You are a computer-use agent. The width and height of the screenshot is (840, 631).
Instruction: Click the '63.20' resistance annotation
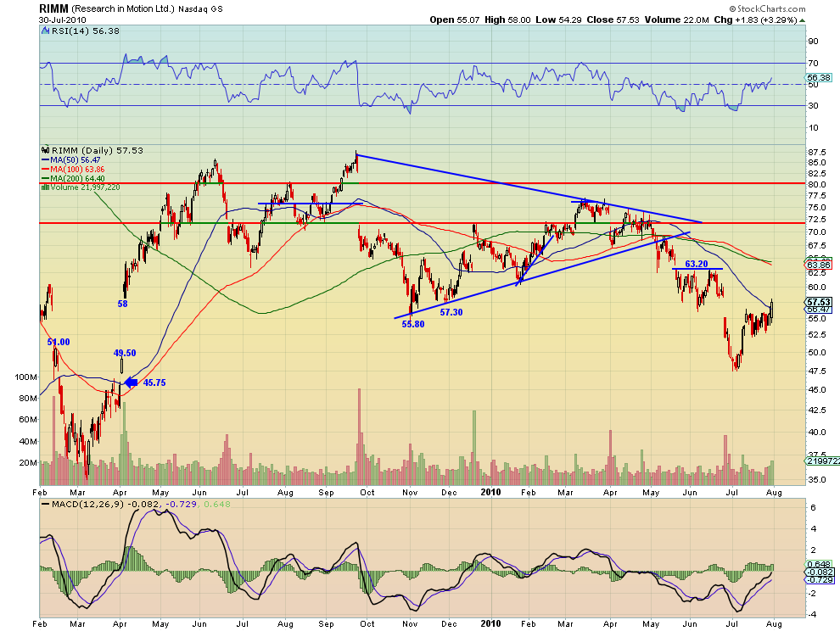coord(697,264)
